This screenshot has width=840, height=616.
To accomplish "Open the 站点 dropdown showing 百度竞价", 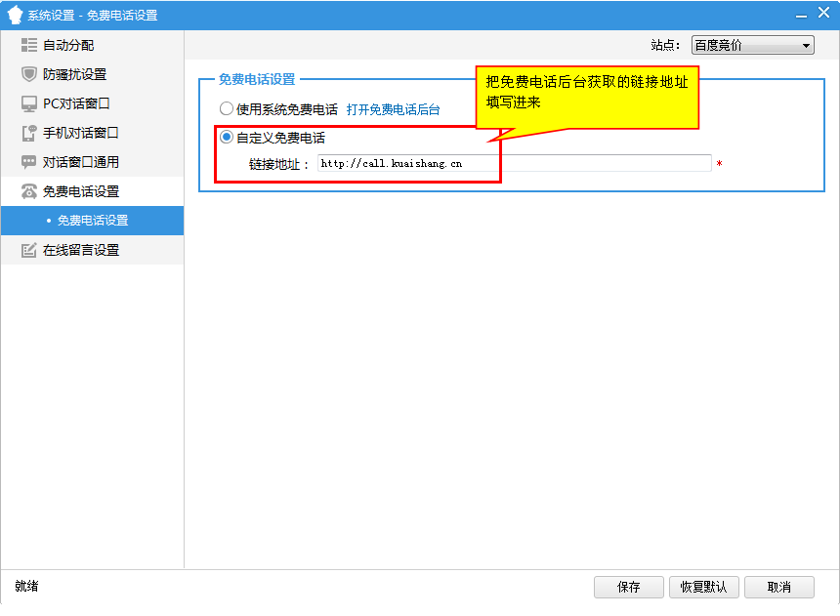I will 752,45.
